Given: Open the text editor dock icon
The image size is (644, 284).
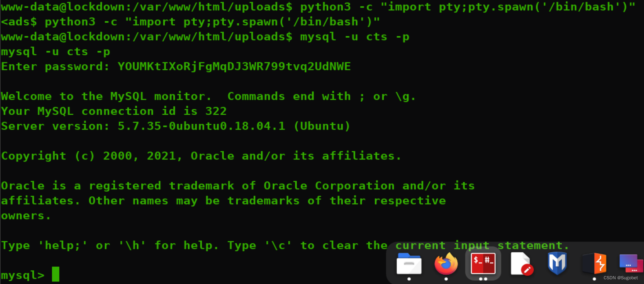Looking at the screenshot, I should [x=521, y=264].
